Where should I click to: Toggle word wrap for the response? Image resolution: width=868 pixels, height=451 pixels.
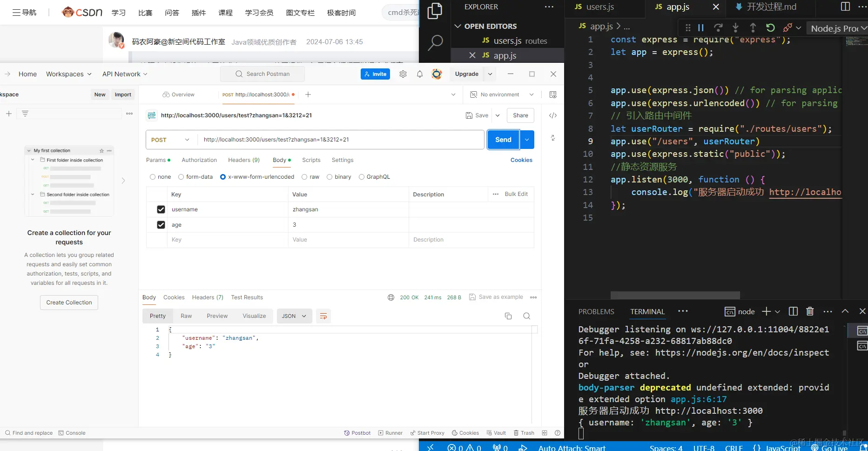pyautogui.click(x=323, y=316)
